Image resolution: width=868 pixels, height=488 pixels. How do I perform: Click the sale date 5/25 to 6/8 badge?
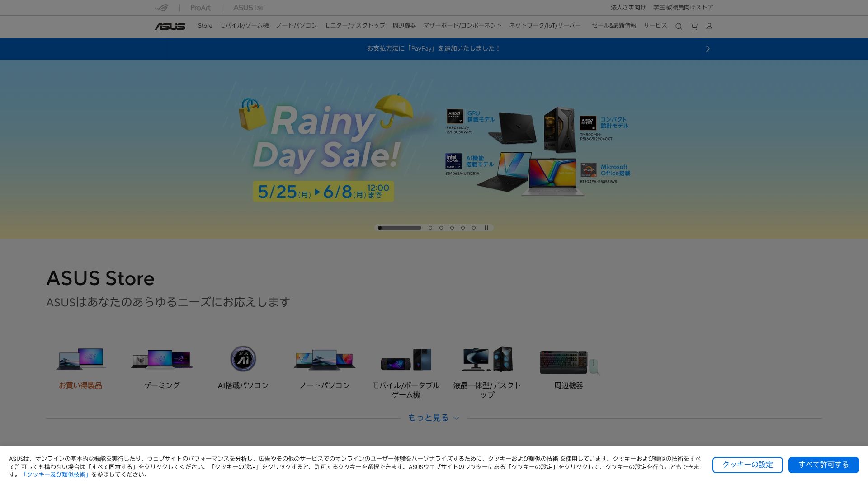[x=323, y=192]
